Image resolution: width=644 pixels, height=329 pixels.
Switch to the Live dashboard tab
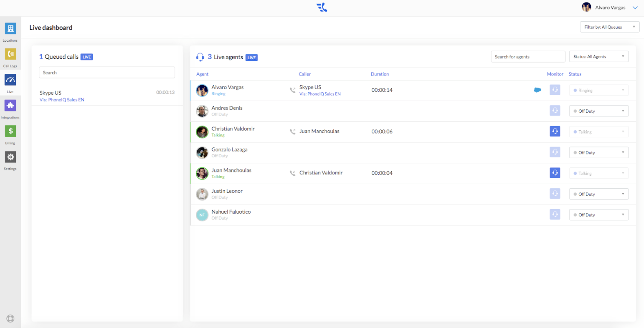click(10, 80)
